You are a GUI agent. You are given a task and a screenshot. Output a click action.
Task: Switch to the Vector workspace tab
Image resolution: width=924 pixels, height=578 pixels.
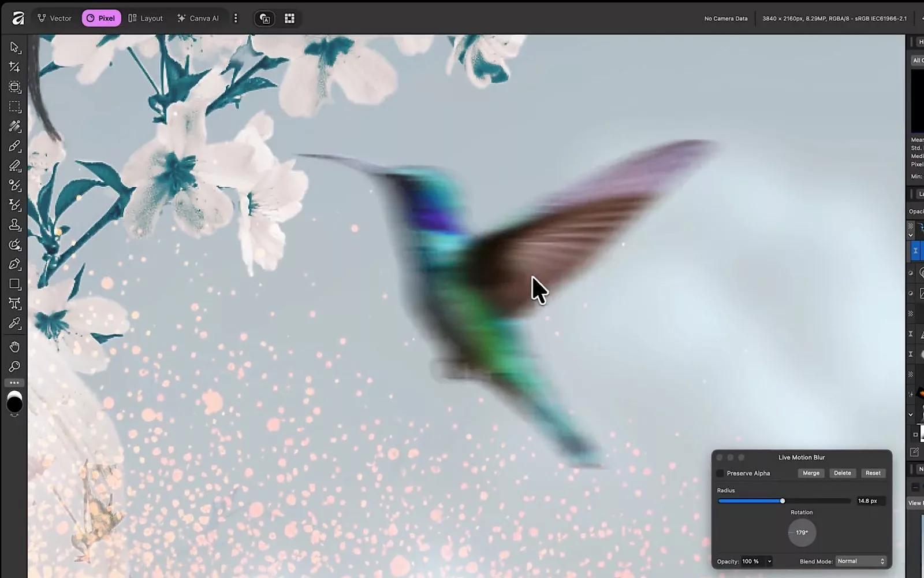(x=54, y=18)
